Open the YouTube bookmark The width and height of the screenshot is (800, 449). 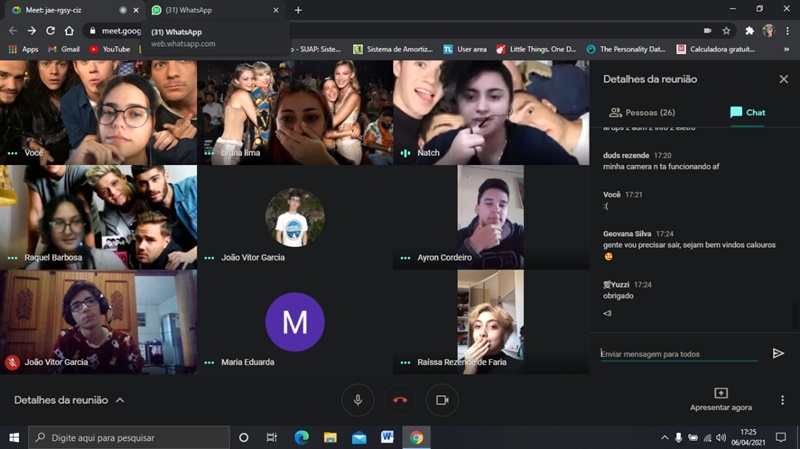point(110,49)
